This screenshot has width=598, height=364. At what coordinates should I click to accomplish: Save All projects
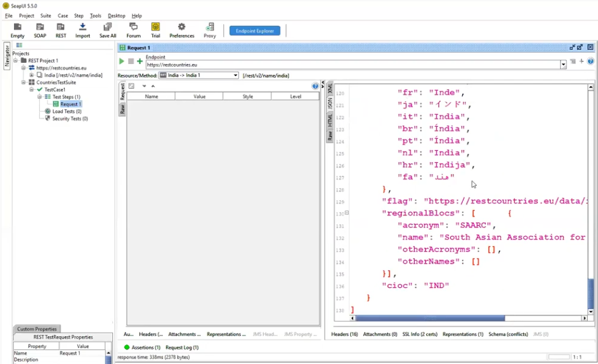108,30
